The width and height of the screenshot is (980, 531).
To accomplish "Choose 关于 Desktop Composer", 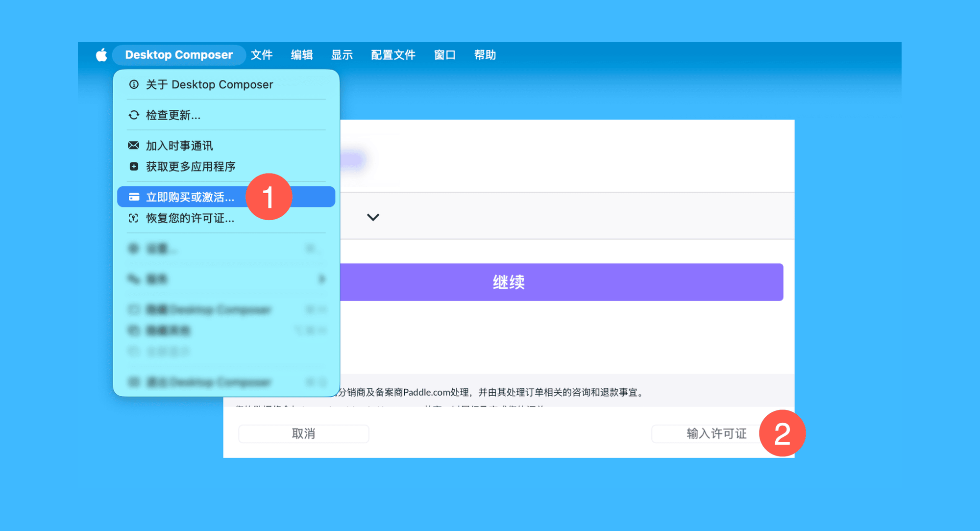I will coord(226,84).
